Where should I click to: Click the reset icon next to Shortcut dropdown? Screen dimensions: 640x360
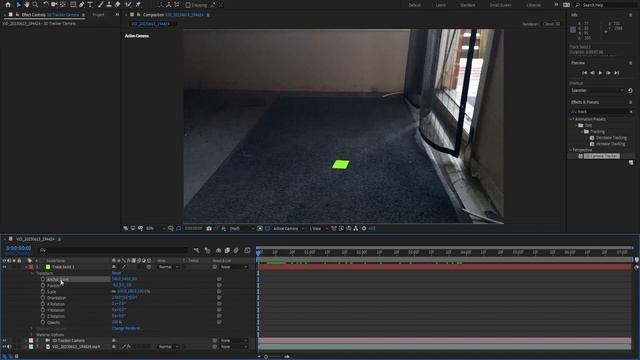(x=630, y=90)
